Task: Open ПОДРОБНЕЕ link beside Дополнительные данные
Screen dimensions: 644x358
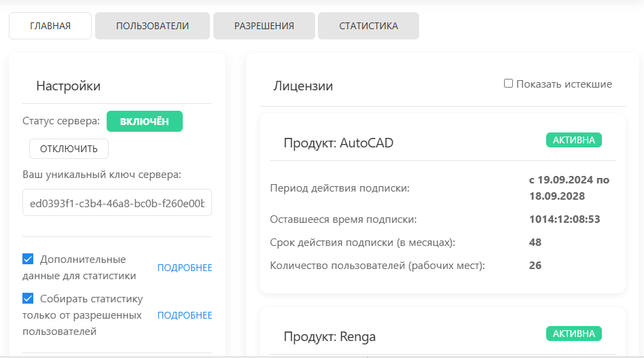Action: [185, 268]
